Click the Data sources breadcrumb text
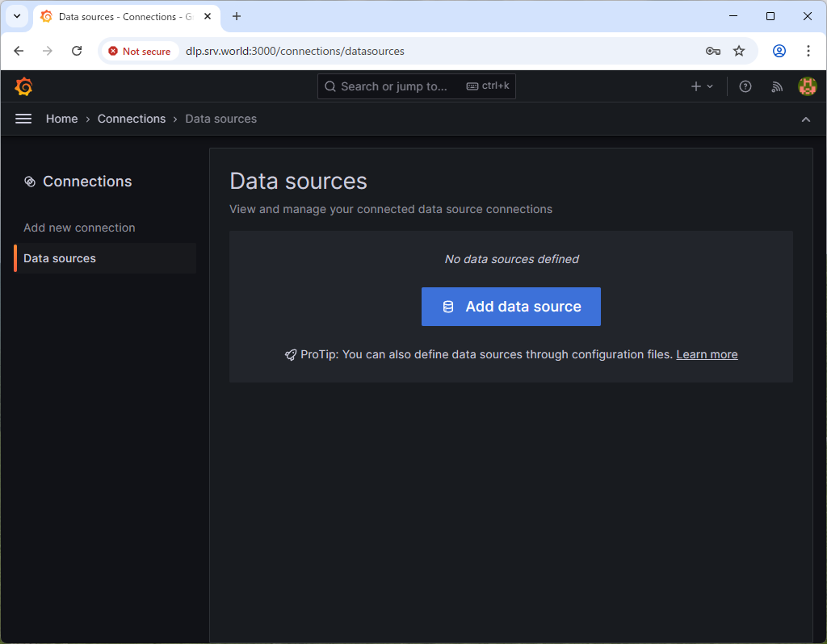This screenshot has width=827, height=644. (x=220, y=119)
